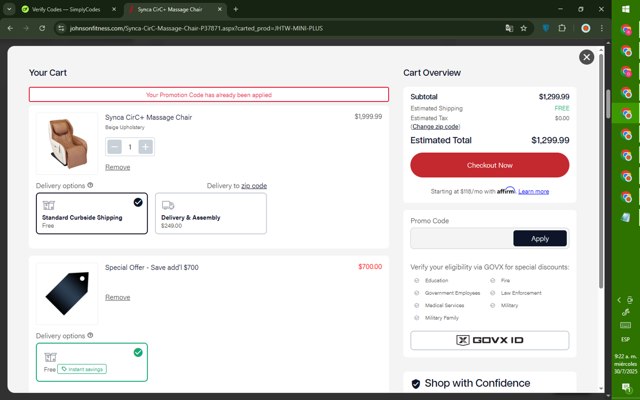Click the GOVX ID button

(x=490, y=340)
